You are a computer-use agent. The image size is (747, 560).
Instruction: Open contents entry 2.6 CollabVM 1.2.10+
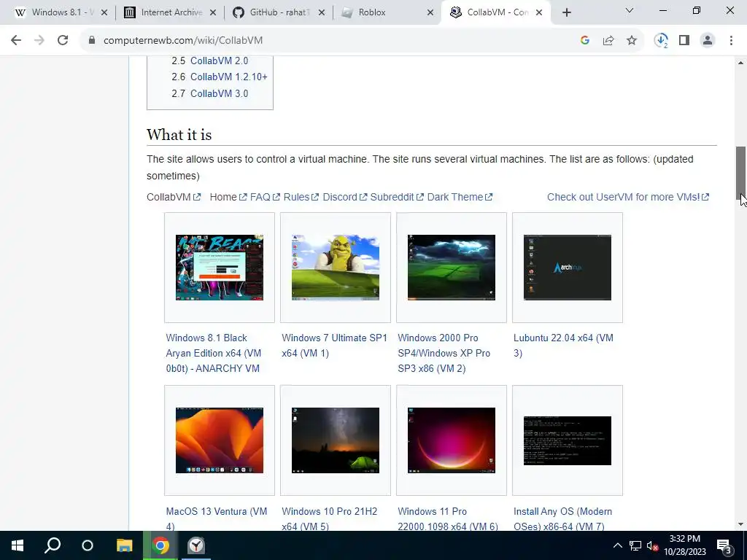228,77
